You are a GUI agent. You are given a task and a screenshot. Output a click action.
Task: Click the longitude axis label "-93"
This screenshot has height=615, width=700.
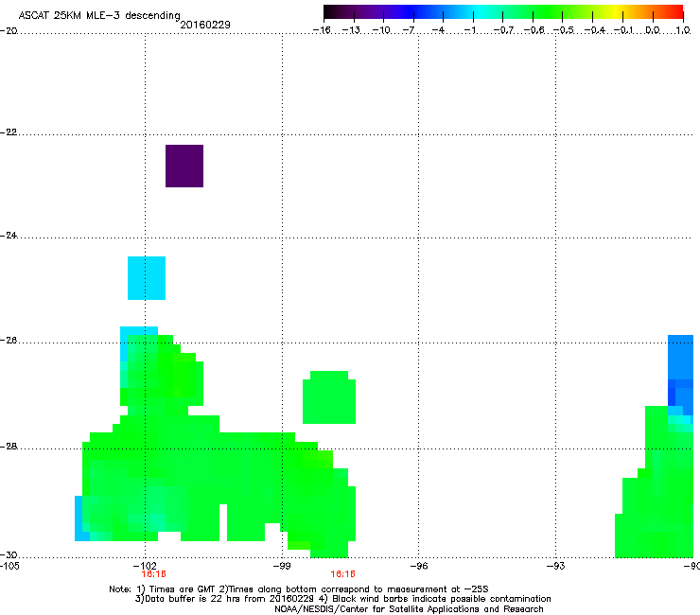click(x=556, y=566)
